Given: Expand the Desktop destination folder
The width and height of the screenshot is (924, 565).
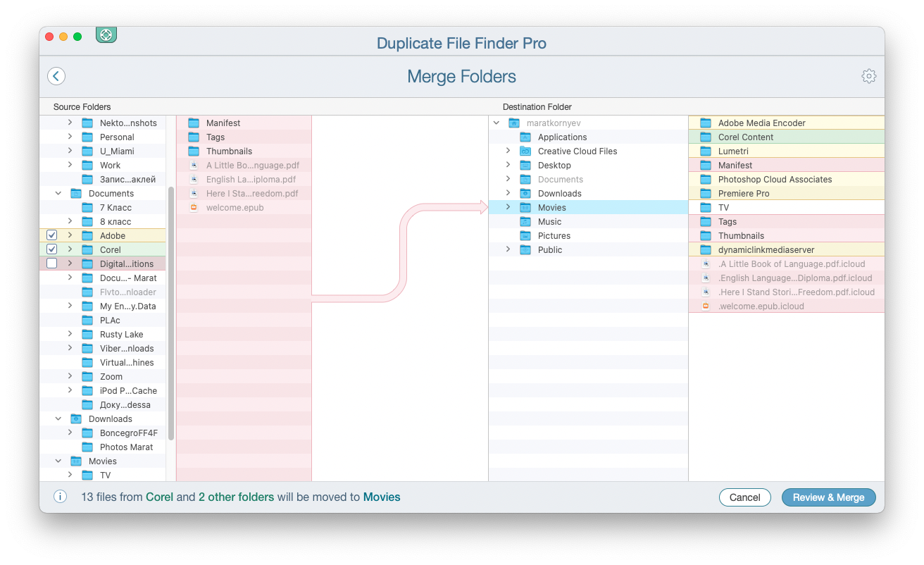Looking at the screenshot, I should [x=508, y=165].
